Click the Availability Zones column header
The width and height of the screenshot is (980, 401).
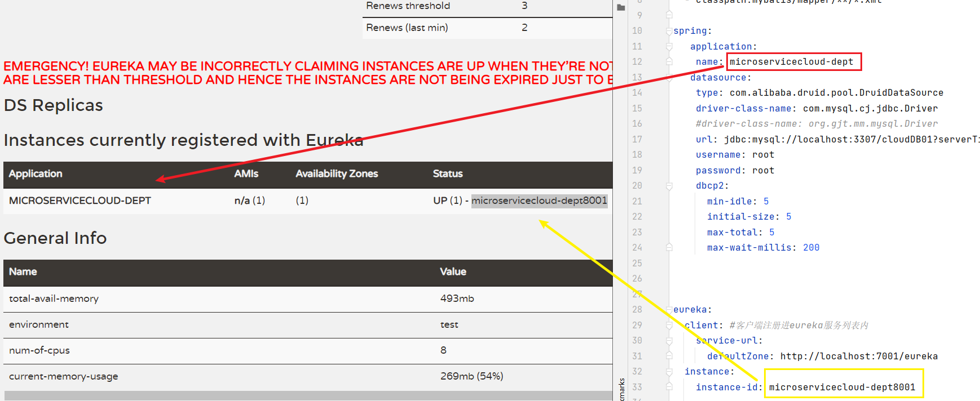click(x=337, y=174)
